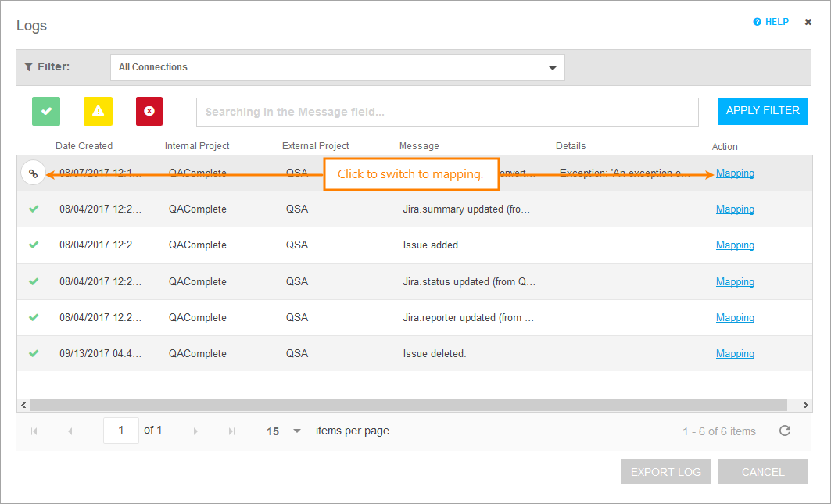Open the Help documentation
The height and width of the screenshot is (504, 831).
click(x=771, y=21)
